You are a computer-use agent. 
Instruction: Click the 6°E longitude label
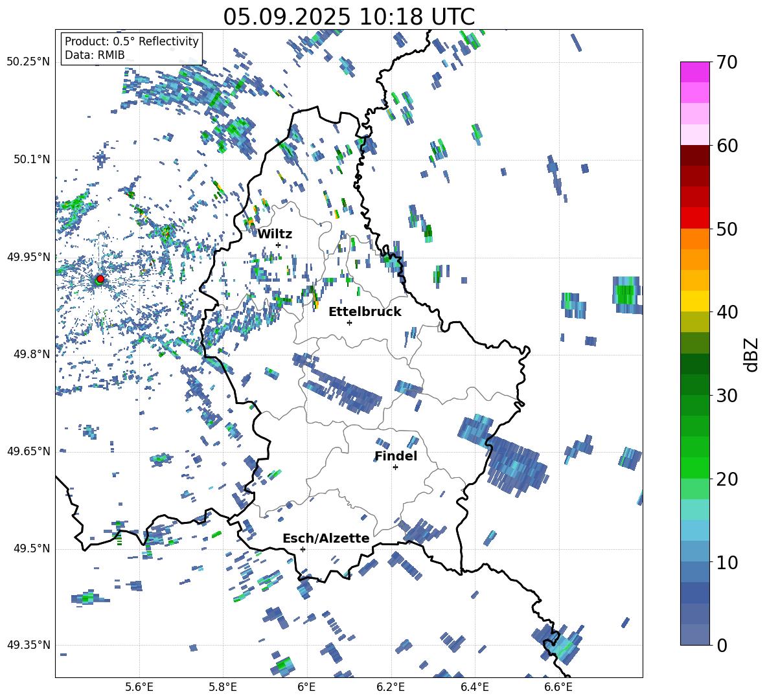pos(306,687)
